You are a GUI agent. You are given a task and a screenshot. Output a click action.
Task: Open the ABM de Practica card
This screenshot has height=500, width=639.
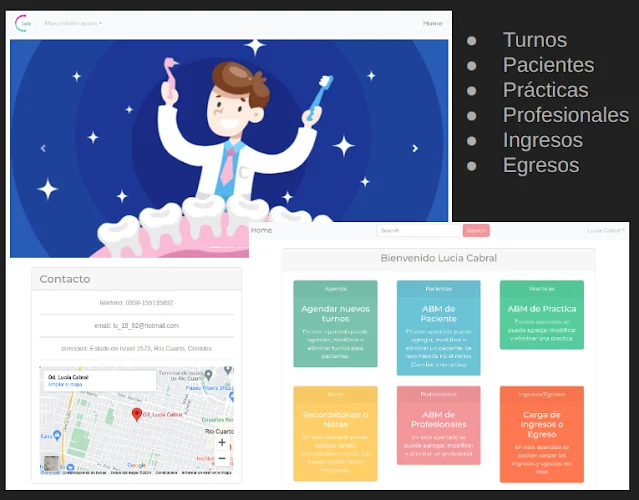click(542, 315)
